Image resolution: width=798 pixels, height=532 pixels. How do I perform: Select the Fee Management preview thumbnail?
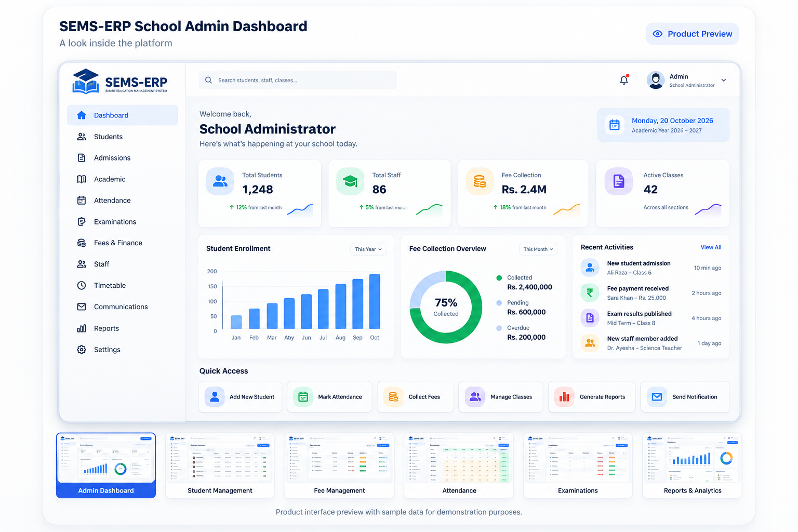[x=339, y=465]
